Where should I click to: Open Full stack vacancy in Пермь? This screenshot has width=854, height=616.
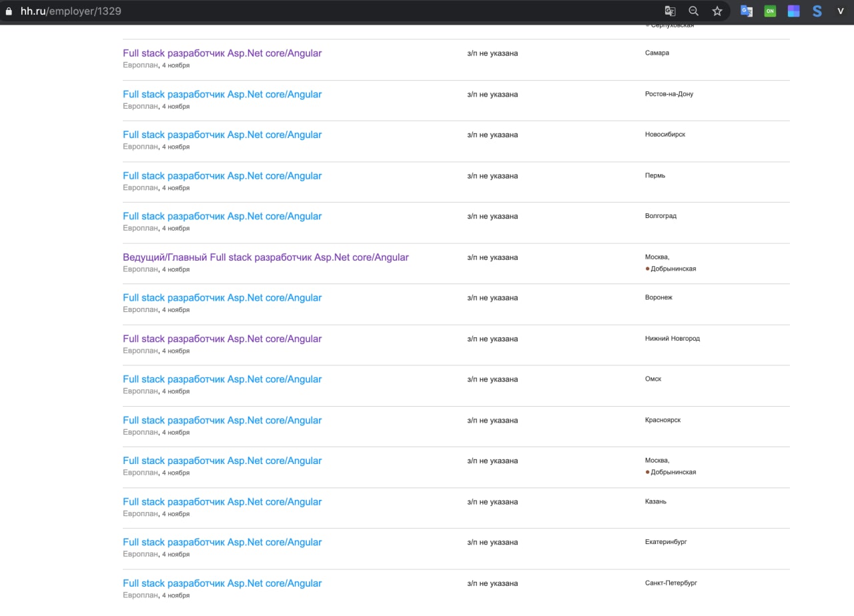tap(222, 176)
